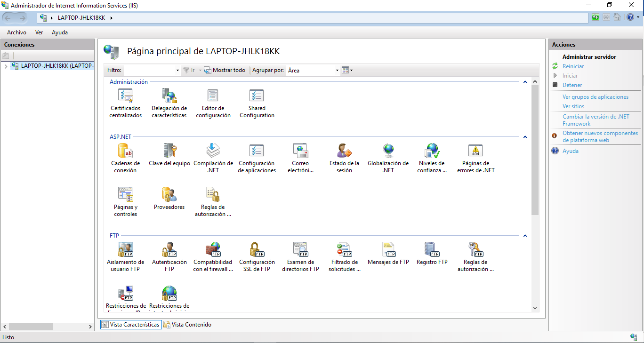Open Examen de directorios FTP

300,257
